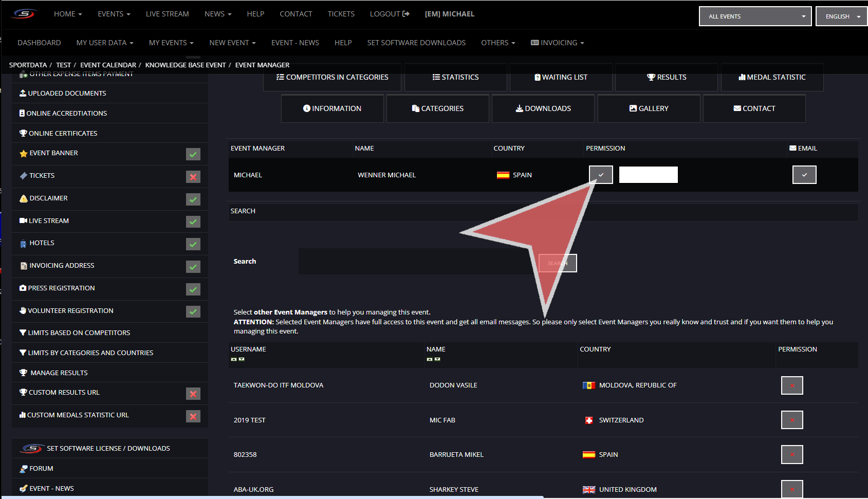Viewport: 868px width, 499px height.
Task: Open the Statistics tab
Action: pyautogui.click(x=456, y=77)
